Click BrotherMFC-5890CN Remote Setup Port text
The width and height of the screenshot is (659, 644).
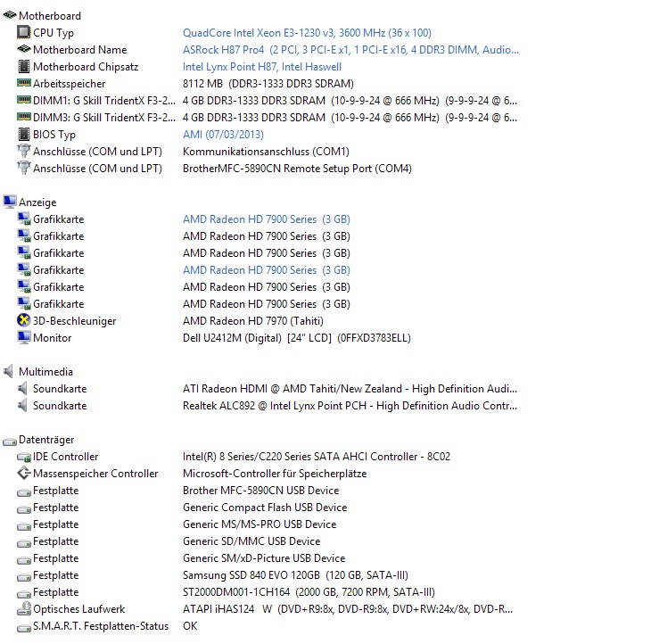[x=297, y=169]
